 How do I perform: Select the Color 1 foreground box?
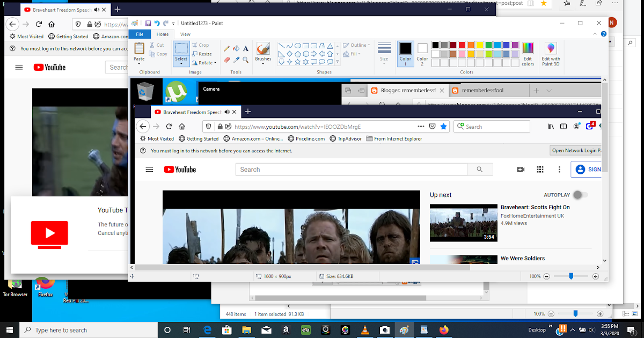tap(405, 53)
